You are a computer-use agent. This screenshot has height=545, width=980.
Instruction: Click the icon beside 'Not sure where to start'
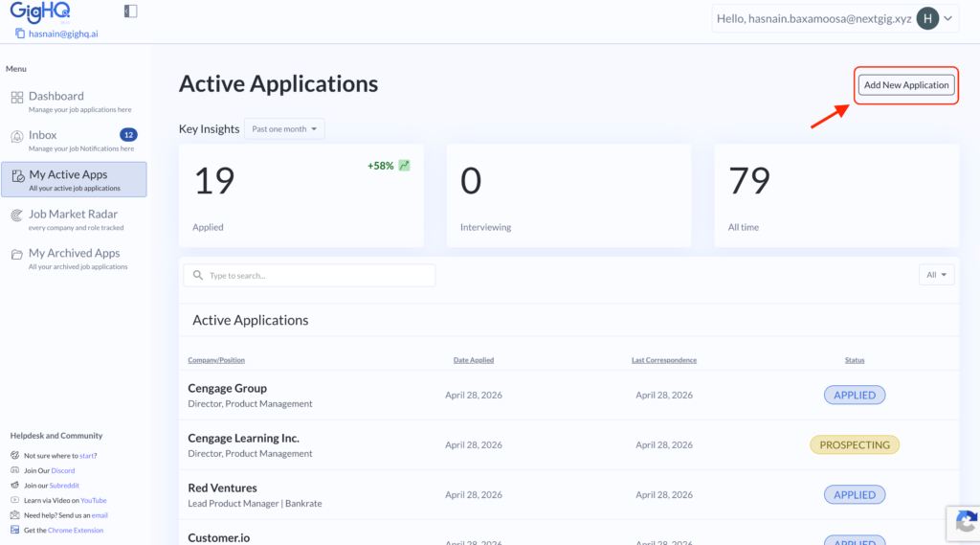(x=15, y=456)
